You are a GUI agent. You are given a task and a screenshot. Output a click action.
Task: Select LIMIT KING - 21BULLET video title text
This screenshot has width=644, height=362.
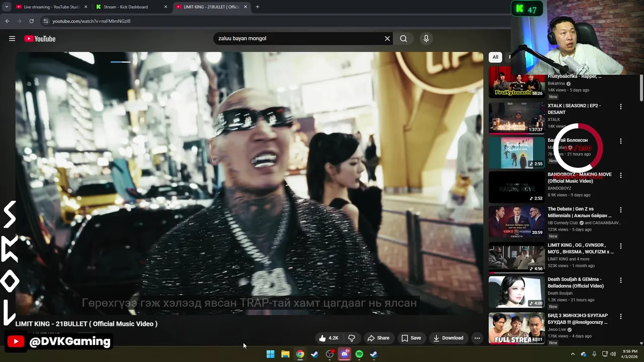pos(87,324)
